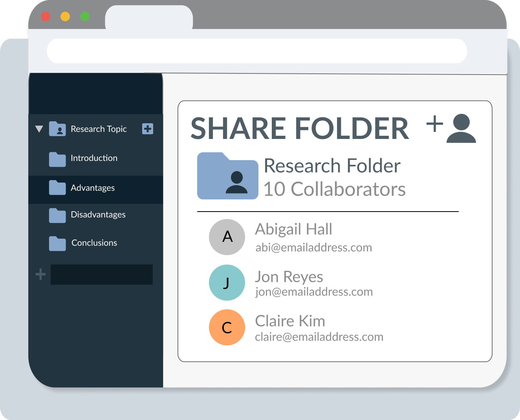
Task: Click the browser address bar
Action: 257,51
